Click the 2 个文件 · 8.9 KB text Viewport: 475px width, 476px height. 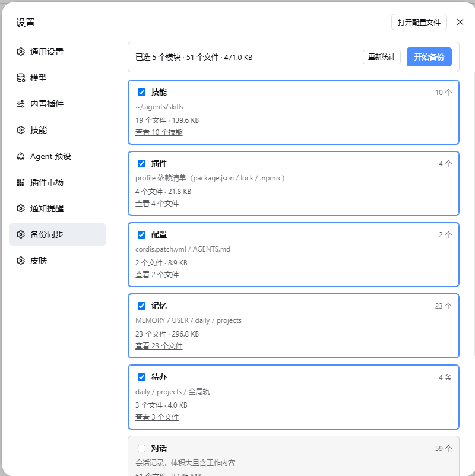[161, 263]
